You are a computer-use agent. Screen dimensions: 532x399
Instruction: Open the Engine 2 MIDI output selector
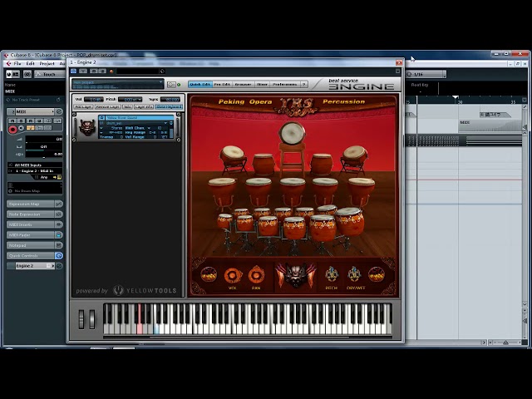(x=35, y=171)
